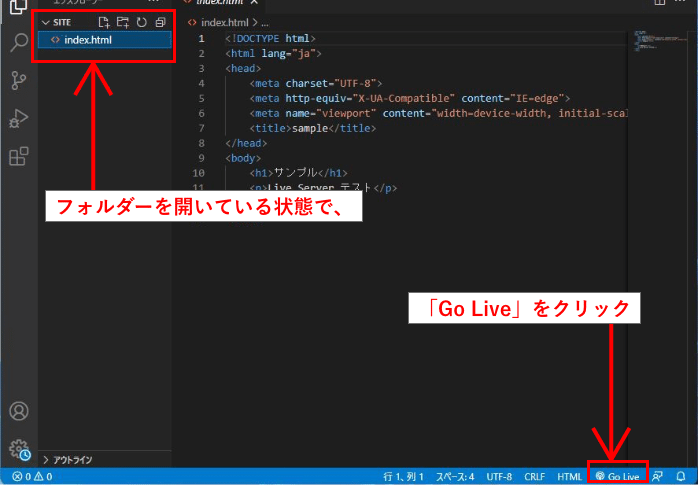Refresh the explorer in SITE header
This screenshot has width=698, height=485.
142,22
